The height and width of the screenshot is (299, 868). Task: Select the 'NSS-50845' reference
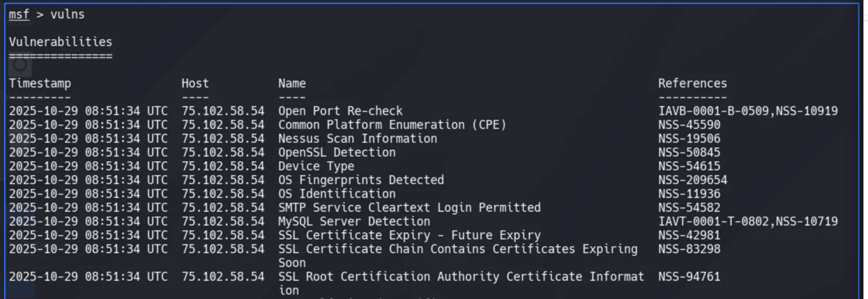[x=689, y=152]
